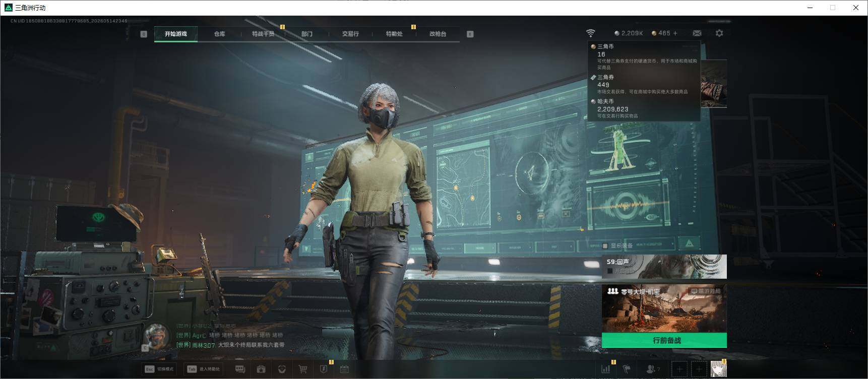Click the 三角洲行动 app icon in title bar

pos(8,8)
